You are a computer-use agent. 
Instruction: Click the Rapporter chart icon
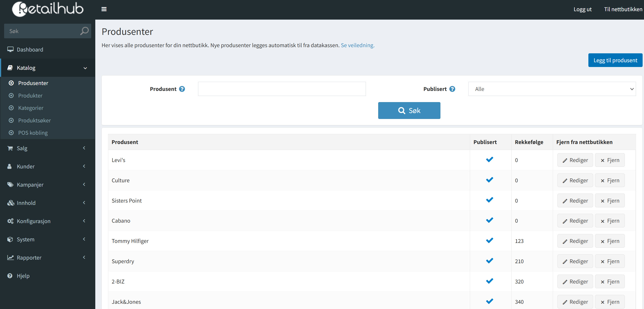[x=10, y=257]
